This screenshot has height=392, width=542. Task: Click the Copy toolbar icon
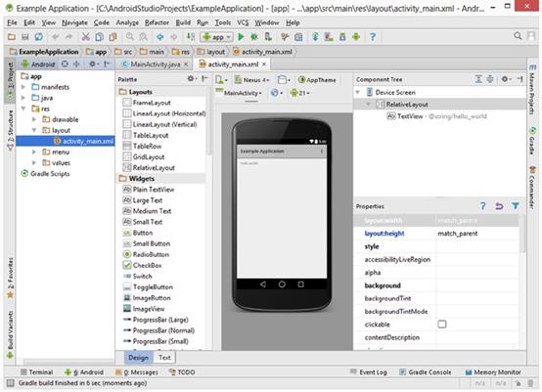pyautogui.click(x=99, y=36)
